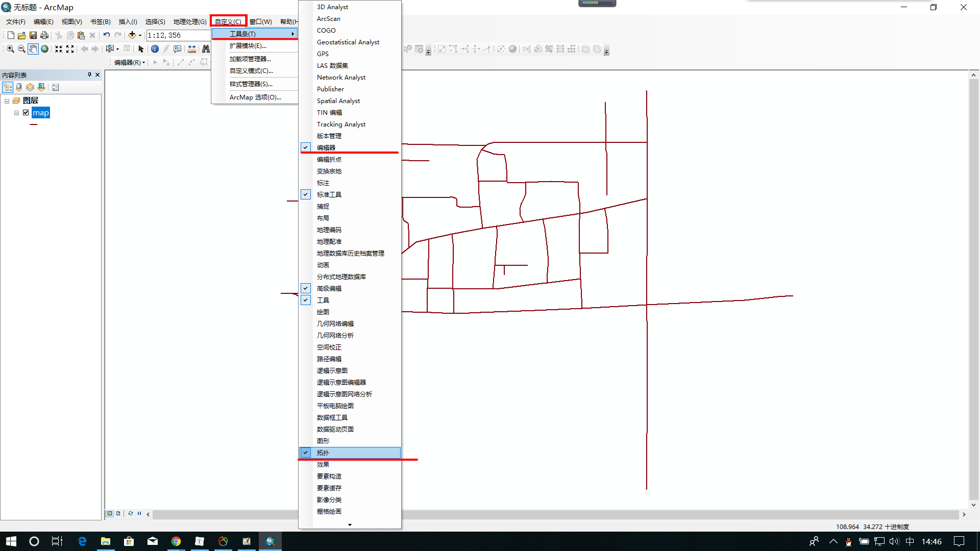Click the Full Extent globe icon
Screen dimensions: 980x551
tap(45, 49)
